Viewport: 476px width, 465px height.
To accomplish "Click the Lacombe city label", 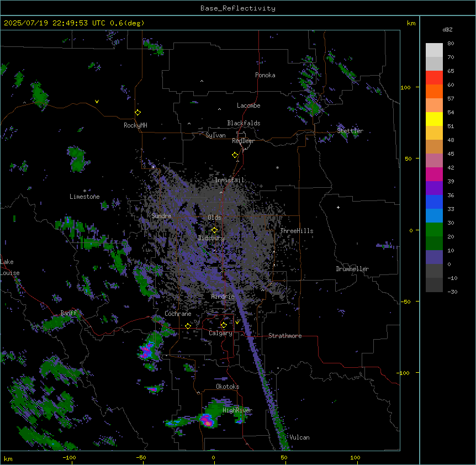I will click(x=248, y=105).
